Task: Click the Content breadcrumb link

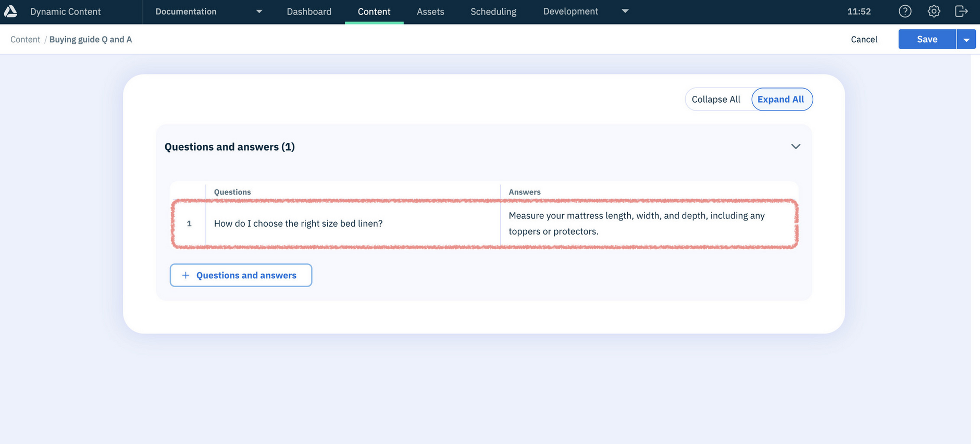Action: (x=25, y=40)
